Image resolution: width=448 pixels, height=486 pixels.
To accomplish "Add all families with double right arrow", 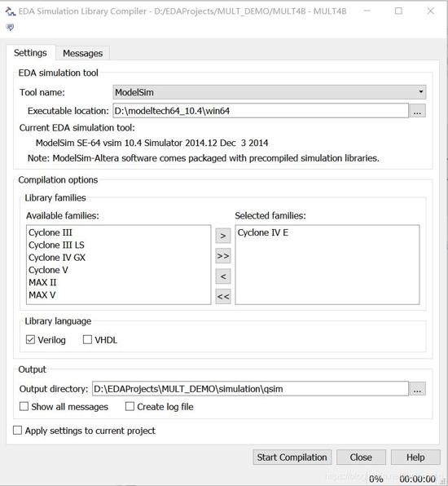I will point(223,256).
